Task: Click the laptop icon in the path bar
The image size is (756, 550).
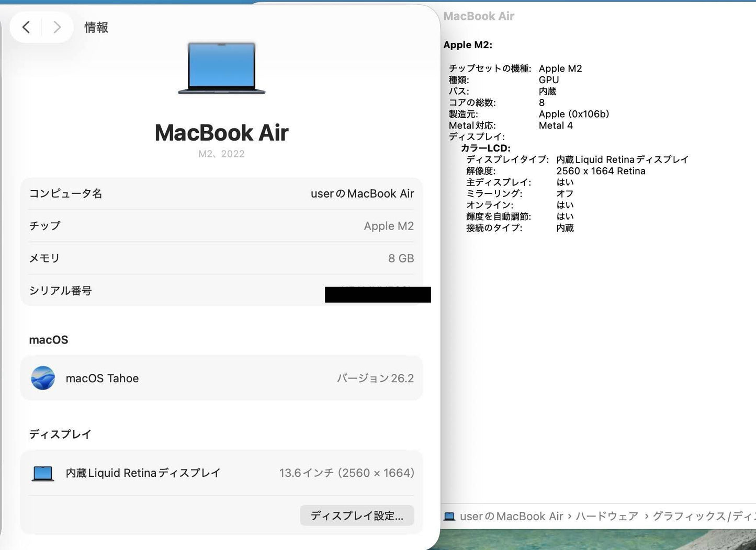Action: tap(449, 517)
